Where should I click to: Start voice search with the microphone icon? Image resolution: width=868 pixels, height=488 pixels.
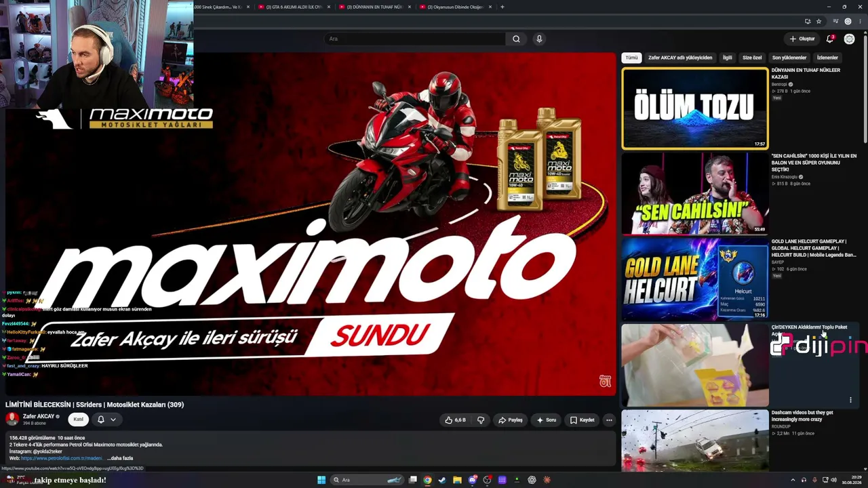coord(539,39)
